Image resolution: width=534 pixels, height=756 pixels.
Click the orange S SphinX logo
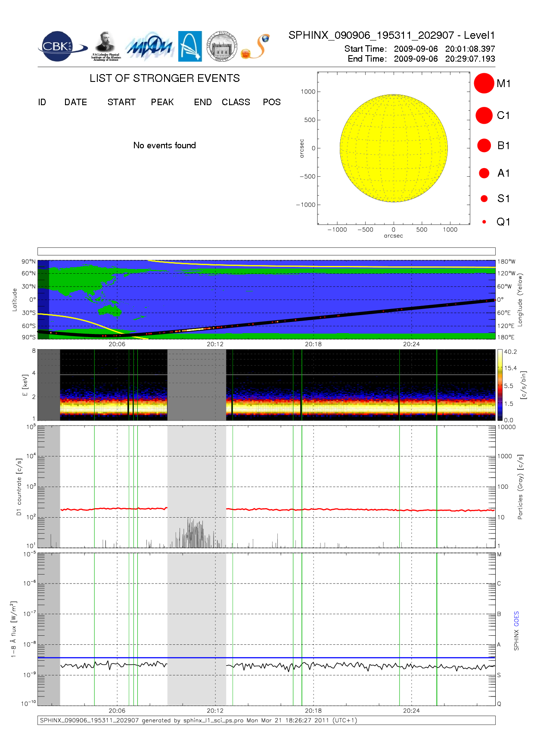[256, 47]
